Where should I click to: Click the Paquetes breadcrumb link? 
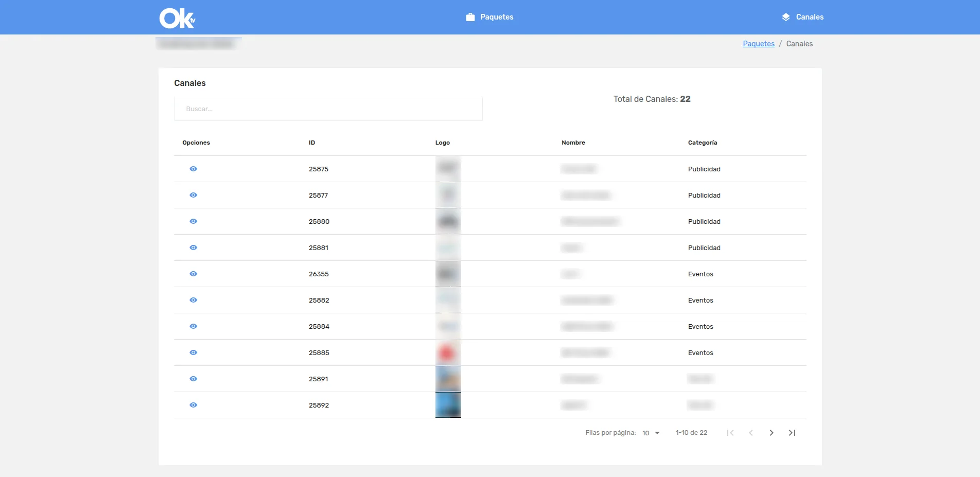point(758,44)
